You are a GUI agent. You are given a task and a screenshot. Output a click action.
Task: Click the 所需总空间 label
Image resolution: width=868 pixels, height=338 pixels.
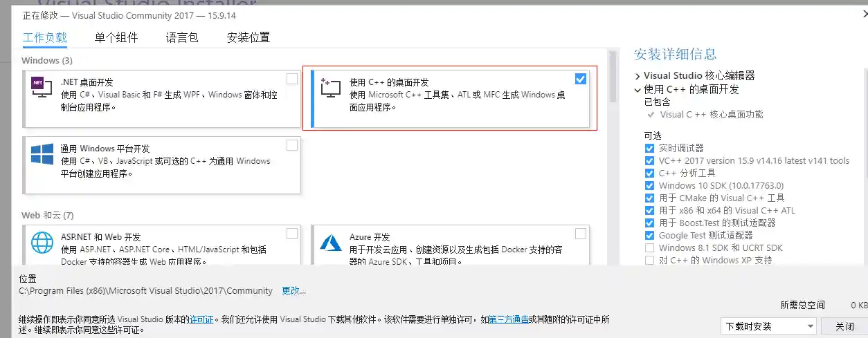[x=802, y=305]
